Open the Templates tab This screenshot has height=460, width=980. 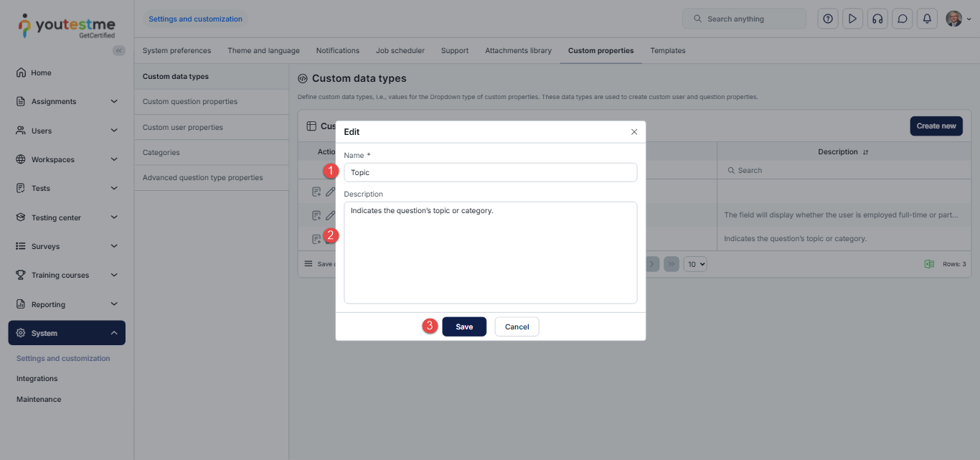[x=668, y=51]
